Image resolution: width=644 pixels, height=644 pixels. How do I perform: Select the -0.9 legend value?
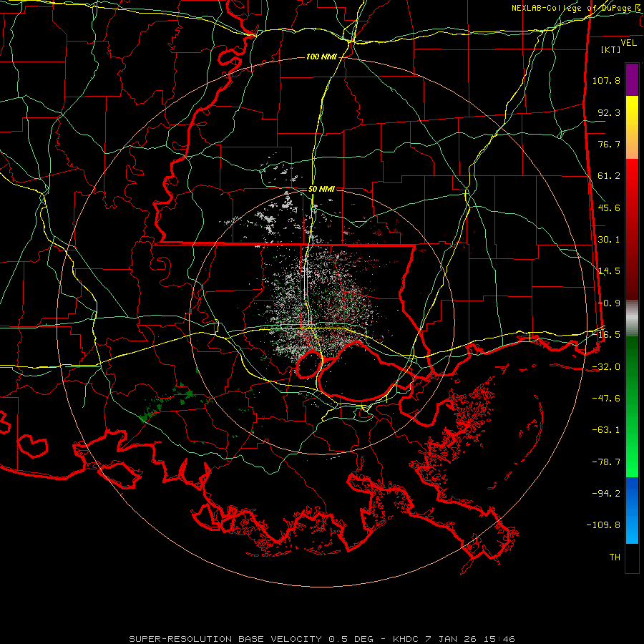pos(609,303)
